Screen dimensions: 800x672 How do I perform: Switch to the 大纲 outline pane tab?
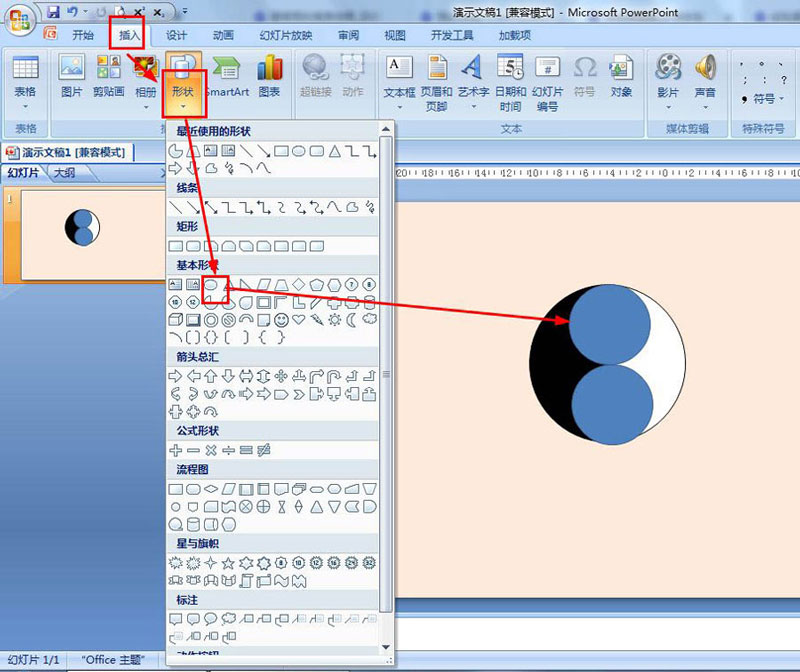tap(65, 172)
